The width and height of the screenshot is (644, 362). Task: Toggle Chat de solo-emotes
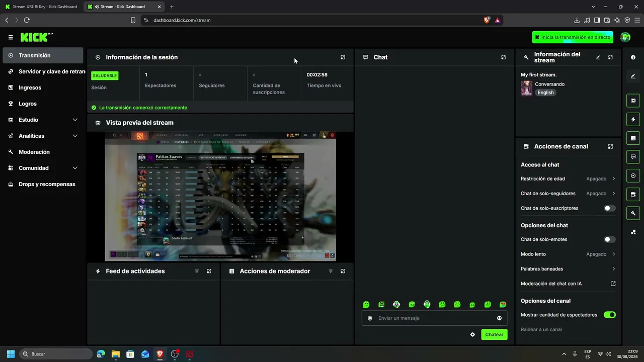tap(609, 239)
